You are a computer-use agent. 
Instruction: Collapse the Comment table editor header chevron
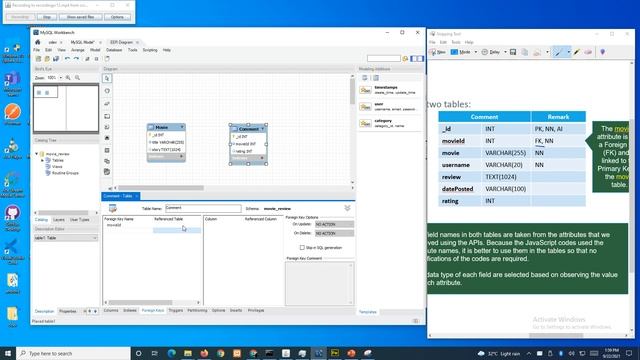(347, 208)
